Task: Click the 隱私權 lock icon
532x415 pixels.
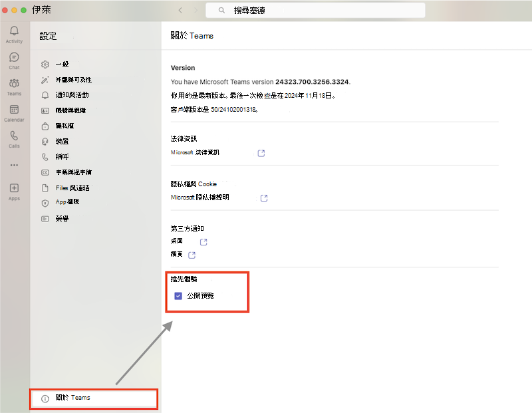Action: pos(45,126)
